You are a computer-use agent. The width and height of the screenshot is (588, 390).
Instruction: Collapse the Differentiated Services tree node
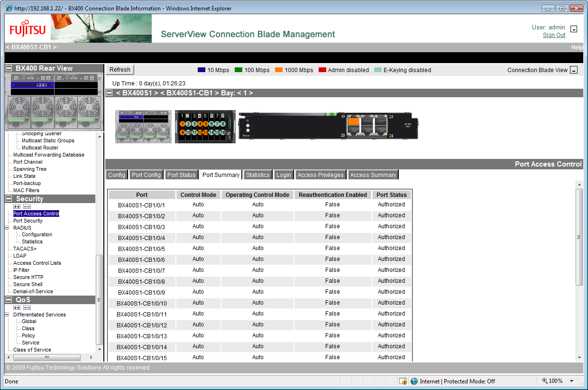[8, 315]
